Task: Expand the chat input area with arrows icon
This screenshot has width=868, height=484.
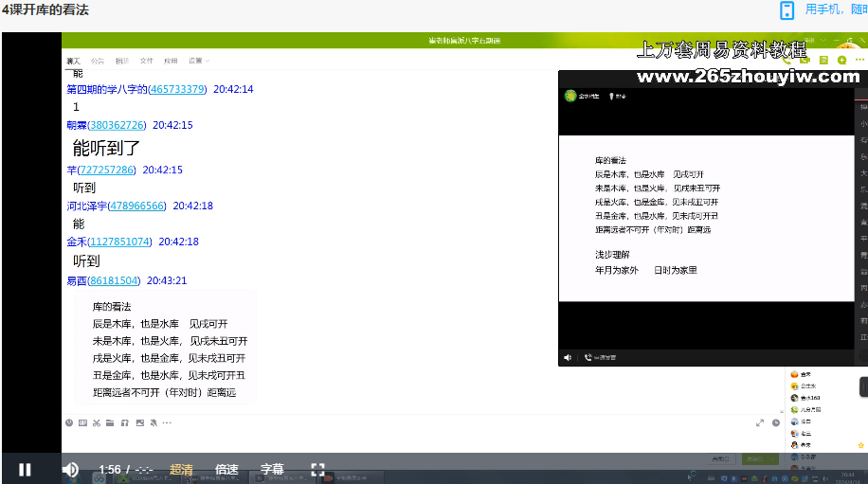Action: [x=760, y=422]
